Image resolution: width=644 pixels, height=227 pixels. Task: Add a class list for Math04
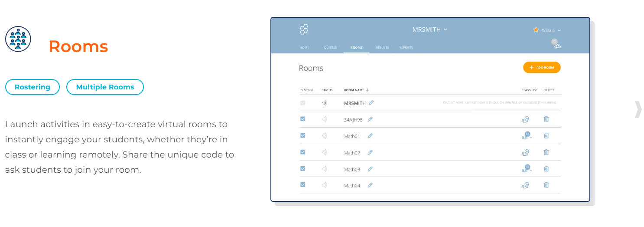(525, 185)
